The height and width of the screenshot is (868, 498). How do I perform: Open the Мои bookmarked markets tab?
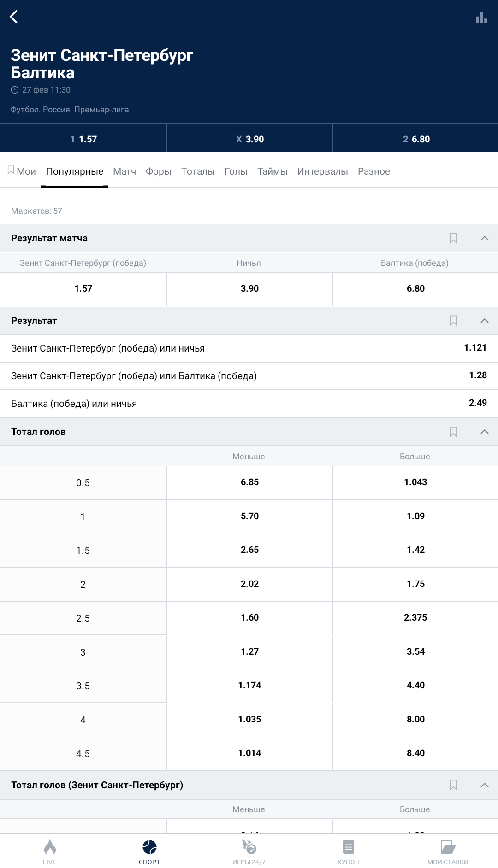(22, 171)
